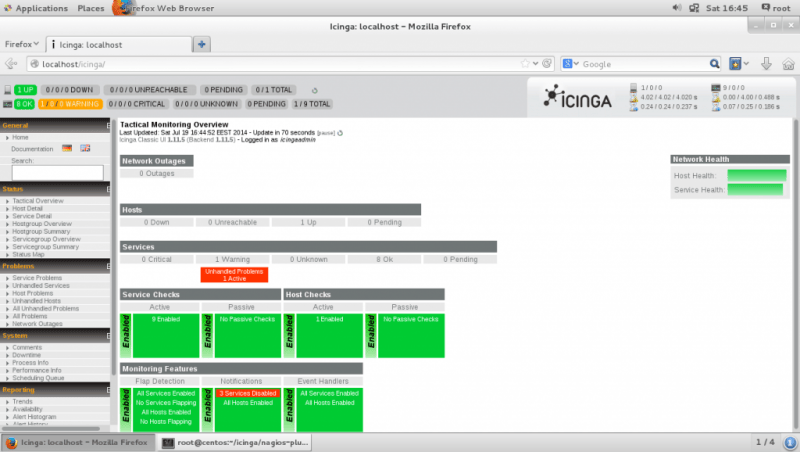Click the refresh icon beside the host totals

click(314, 89)
